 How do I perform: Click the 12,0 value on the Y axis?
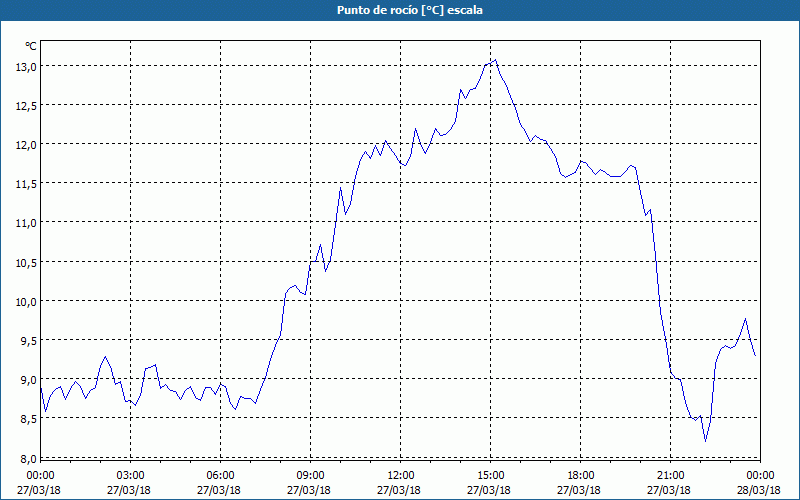[x=26, y=145]
